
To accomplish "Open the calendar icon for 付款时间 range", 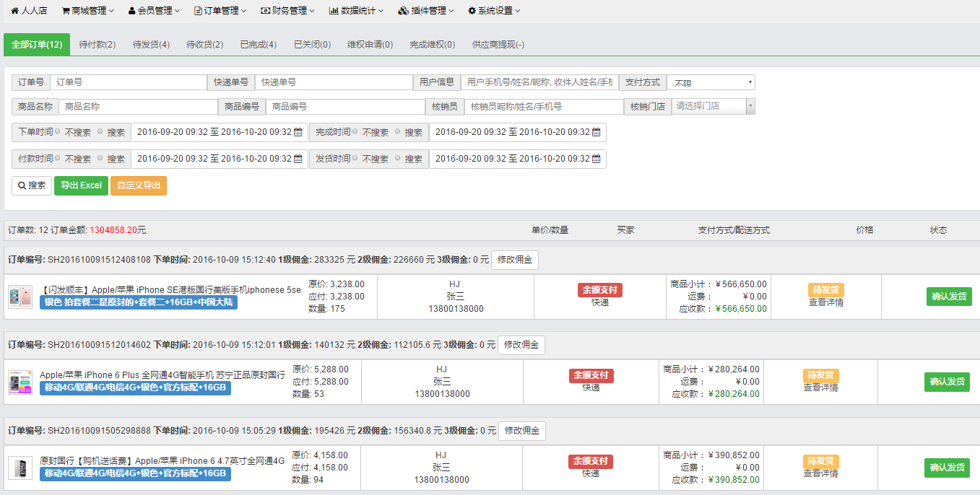I will 298,159.
